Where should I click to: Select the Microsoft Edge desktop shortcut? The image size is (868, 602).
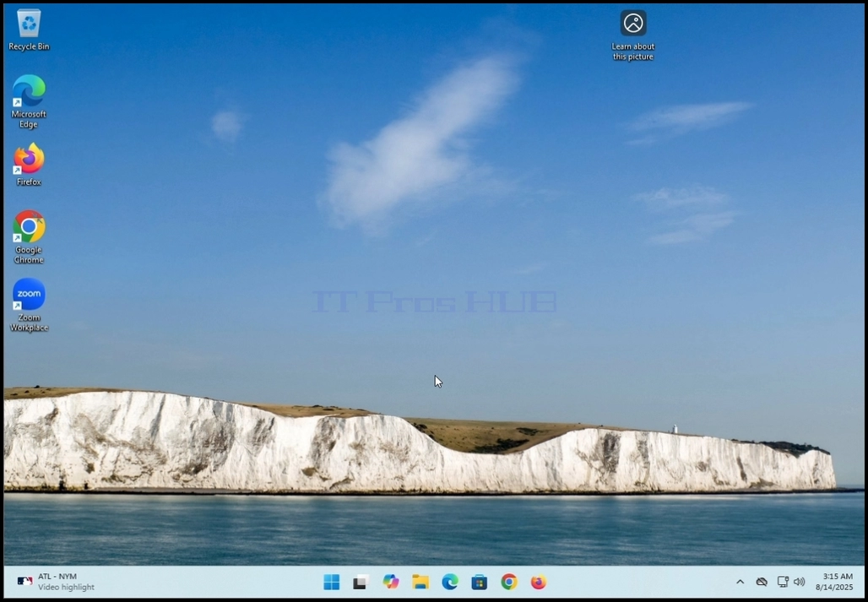(29, 101)
